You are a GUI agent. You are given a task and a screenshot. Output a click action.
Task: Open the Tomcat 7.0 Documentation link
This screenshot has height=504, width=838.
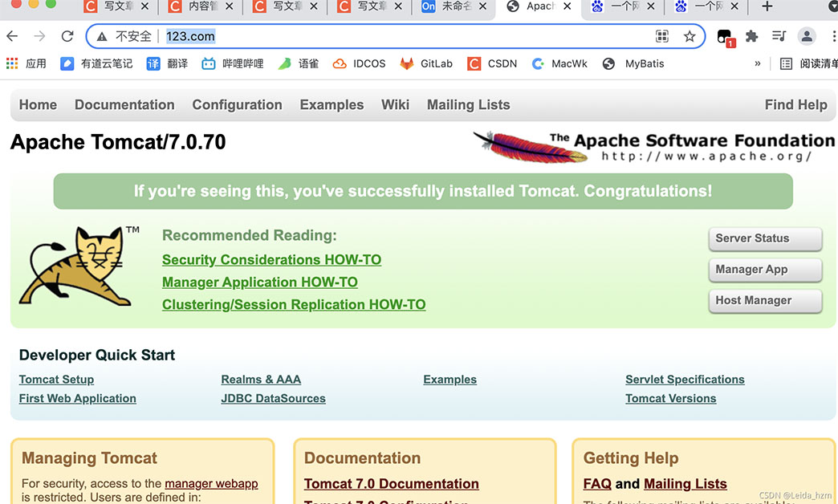391,484
